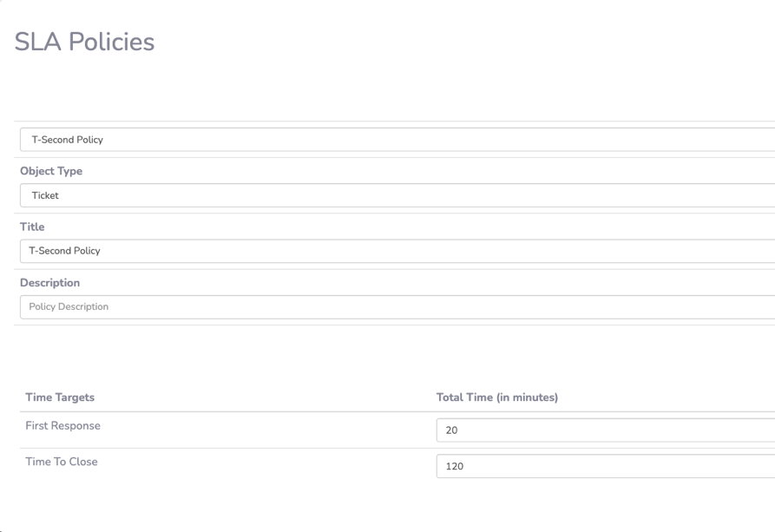Click the Time Targets column header
Viewport: 775px width, 532px height.
click(x=60, y=397)
